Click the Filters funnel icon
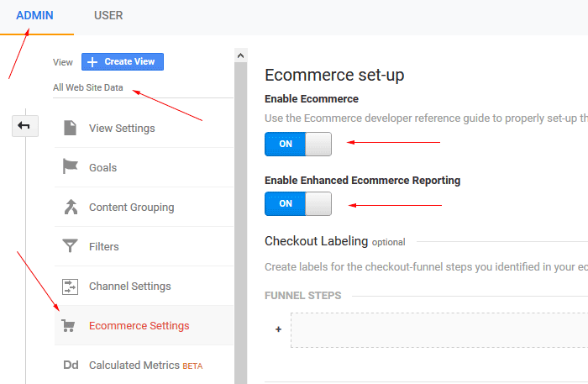 pyautogui.click(x=70, y=246)
